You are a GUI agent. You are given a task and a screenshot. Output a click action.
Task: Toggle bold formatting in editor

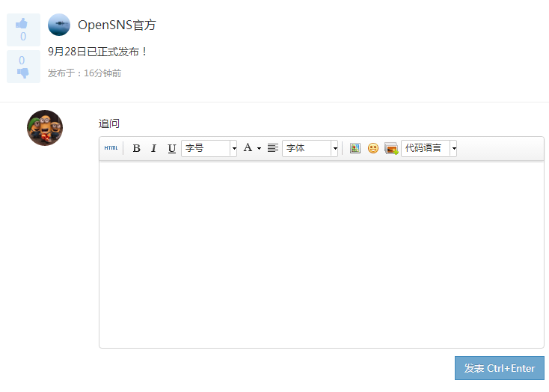pyautogui.click(x=137, y=148)
